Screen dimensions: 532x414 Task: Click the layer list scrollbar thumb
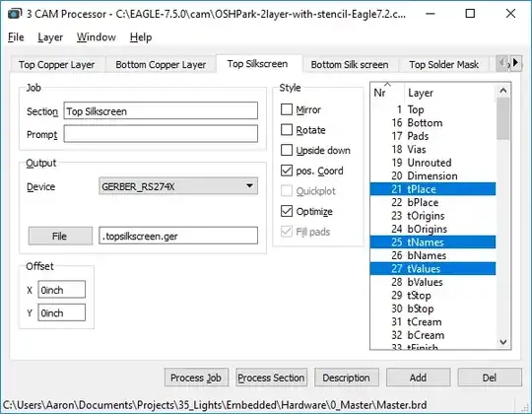click(503, 118)
